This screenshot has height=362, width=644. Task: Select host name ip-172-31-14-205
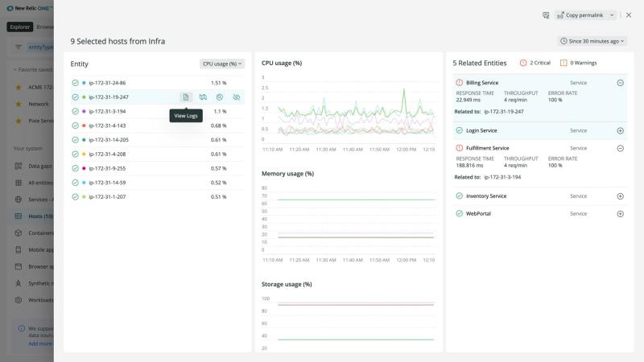(x=109, y=140)
